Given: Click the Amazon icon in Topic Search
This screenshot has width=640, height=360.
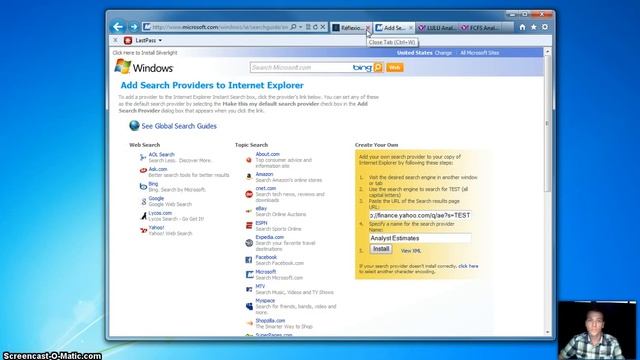Looking at the screenshot, I should [x=249, y=177].
